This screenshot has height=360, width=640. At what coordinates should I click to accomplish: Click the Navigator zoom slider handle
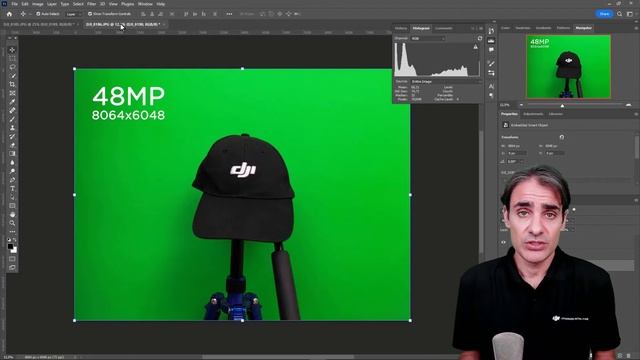point(562,105)
